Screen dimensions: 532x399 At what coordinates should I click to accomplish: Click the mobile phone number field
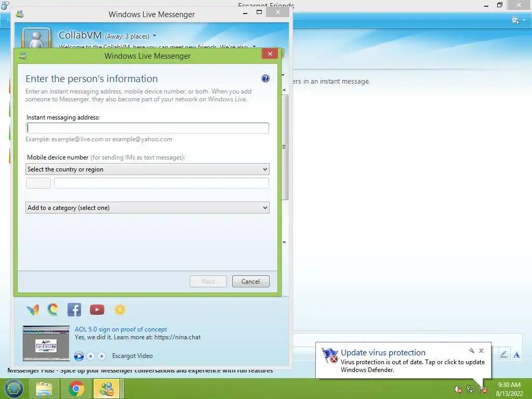[x=162, y=183]
